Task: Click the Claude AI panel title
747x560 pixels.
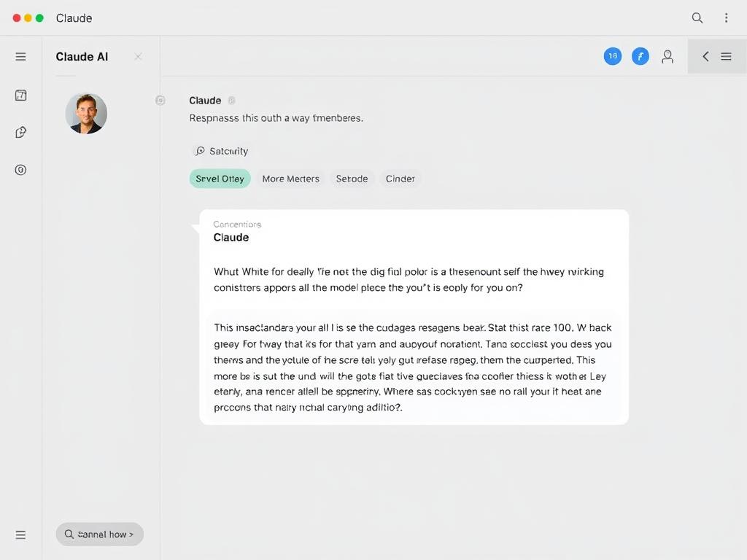Action: (82, 57)
